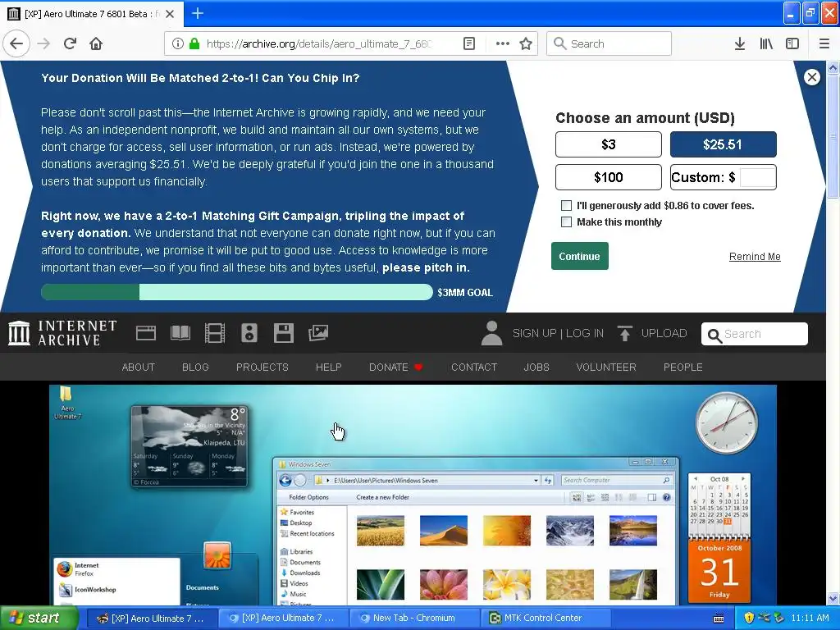The image size is (840, 630).
Task: Open the JOBS menu item
Action: point(536,367)
